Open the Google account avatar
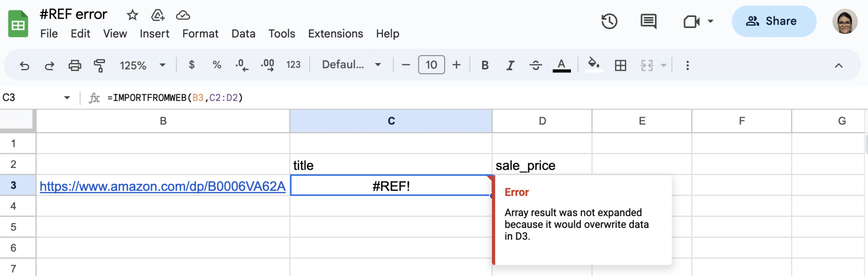This screenshot has height=276, width=868. [x=845, y=21]
